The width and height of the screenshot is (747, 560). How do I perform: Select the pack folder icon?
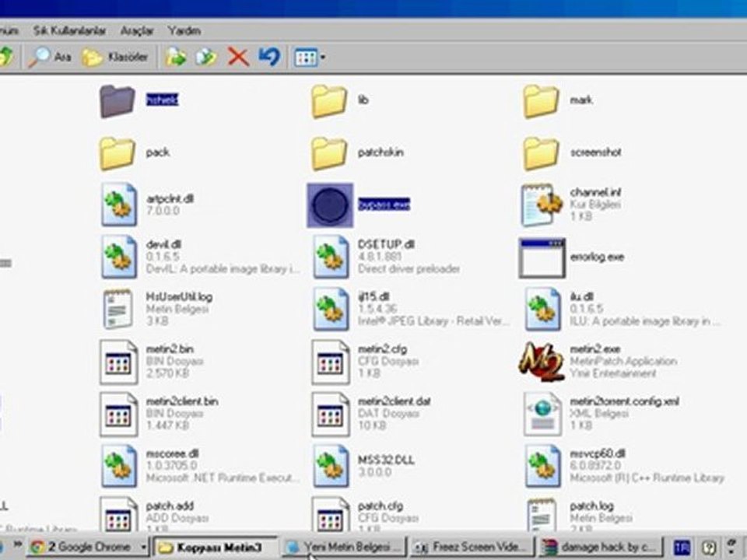117,153
